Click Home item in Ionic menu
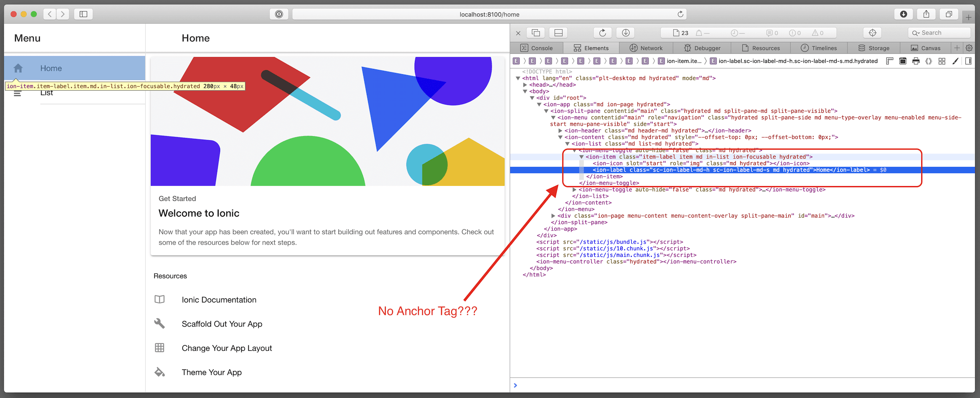Viewport: 980px width, 398px height. (x=75, y=68)
